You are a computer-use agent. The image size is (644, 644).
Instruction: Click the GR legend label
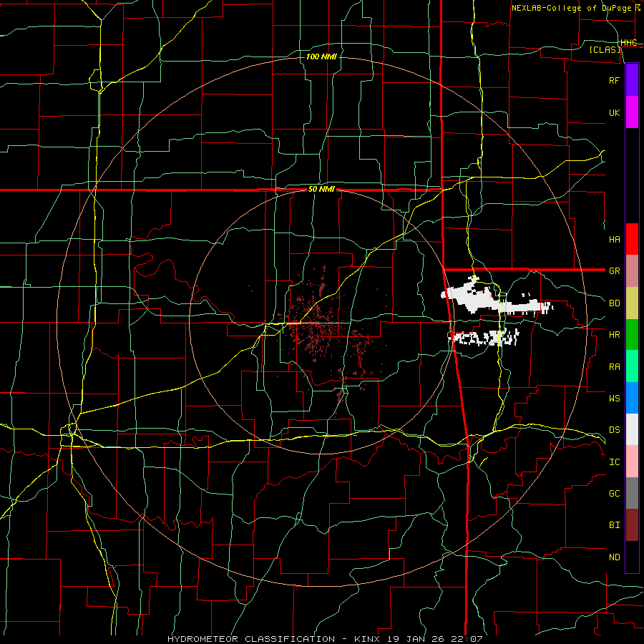[x=614, y=271]
